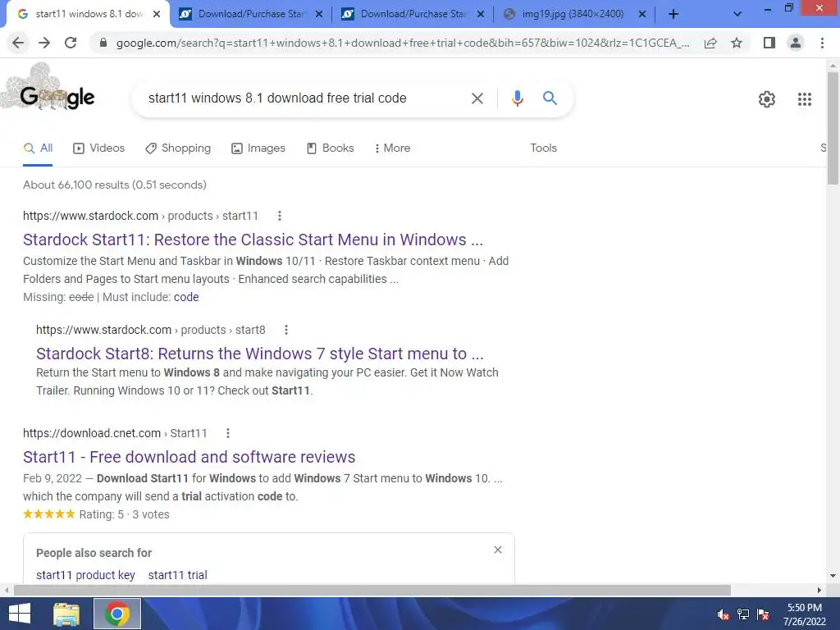Select the All results filter
840x630 pixels.
(x=38, y=148)
